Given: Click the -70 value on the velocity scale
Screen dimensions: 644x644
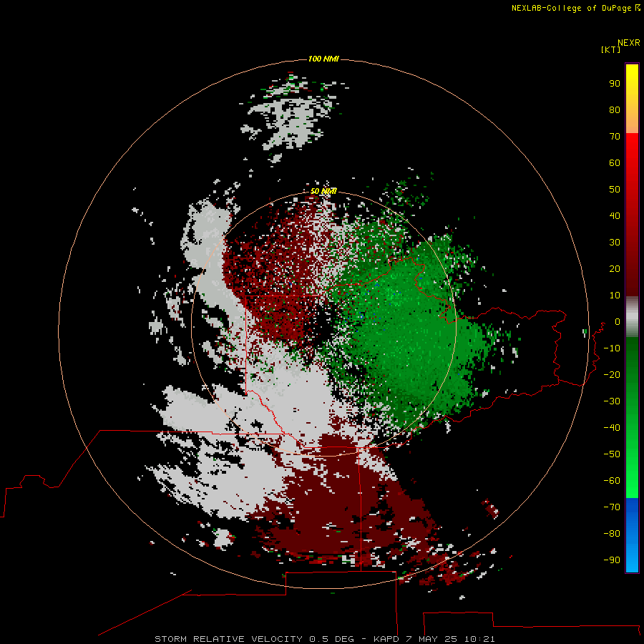Looking at the screenshot, I should pyautogui.click(x=612, y=507).
